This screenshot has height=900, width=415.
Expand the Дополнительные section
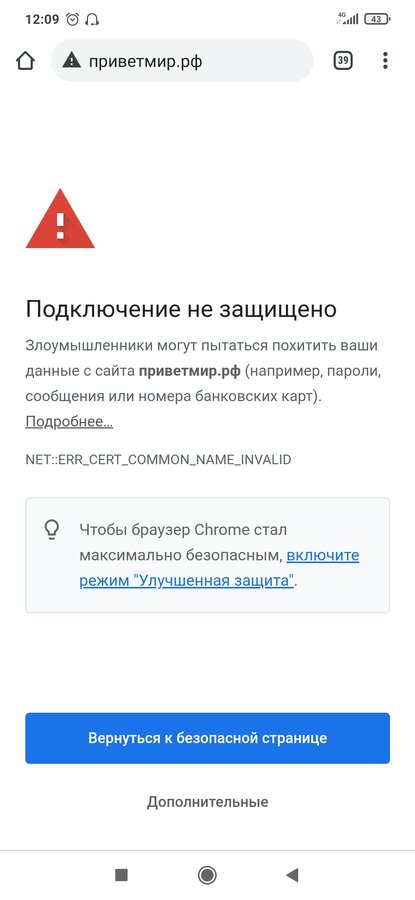click(207, 801)
